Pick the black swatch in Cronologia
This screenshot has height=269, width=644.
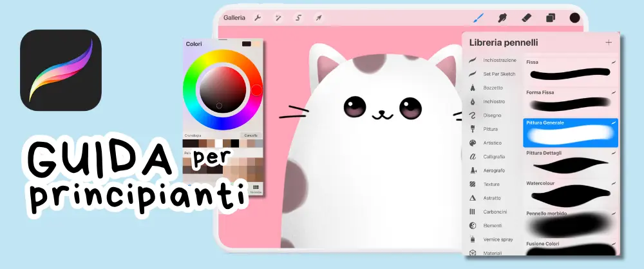234,144
